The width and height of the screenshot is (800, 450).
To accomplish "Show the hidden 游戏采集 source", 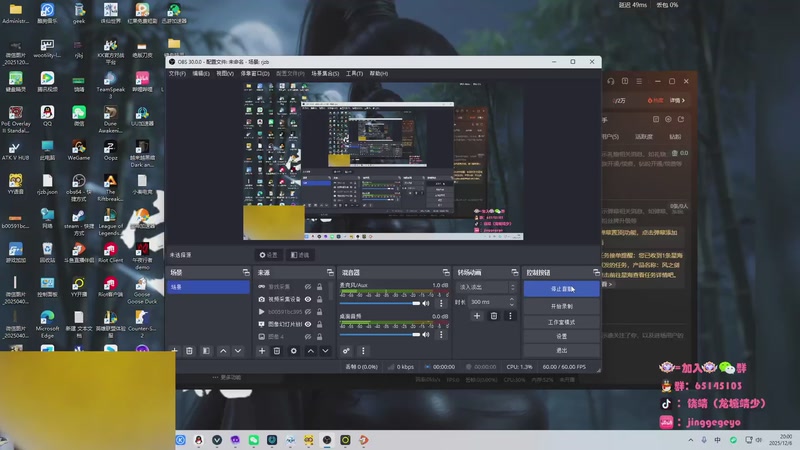I will pyautogui.click(x=307, y=286).
